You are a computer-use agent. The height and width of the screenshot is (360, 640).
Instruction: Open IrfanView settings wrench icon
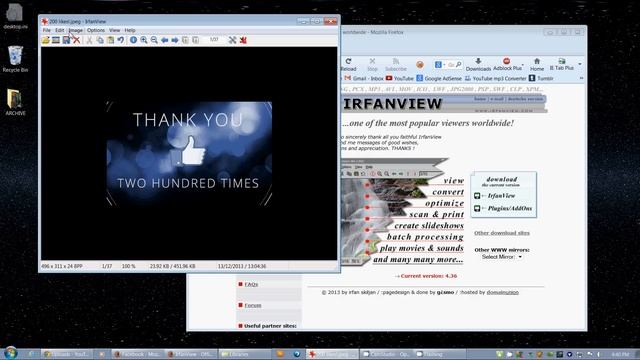tap(232, 40)
